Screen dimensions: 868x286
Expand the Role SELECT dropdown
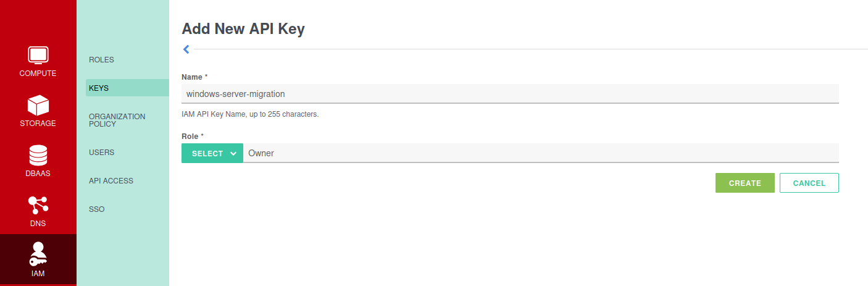212,153
